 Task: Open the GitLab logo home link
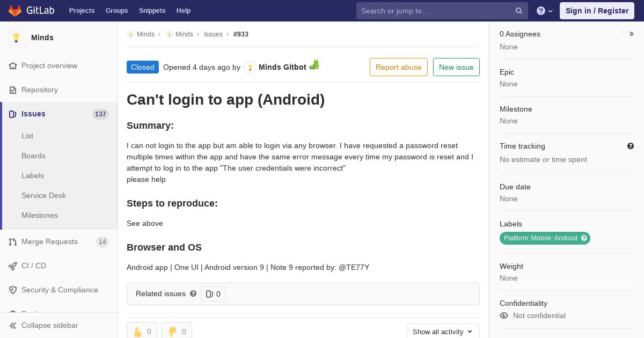[x=31, y=11]
